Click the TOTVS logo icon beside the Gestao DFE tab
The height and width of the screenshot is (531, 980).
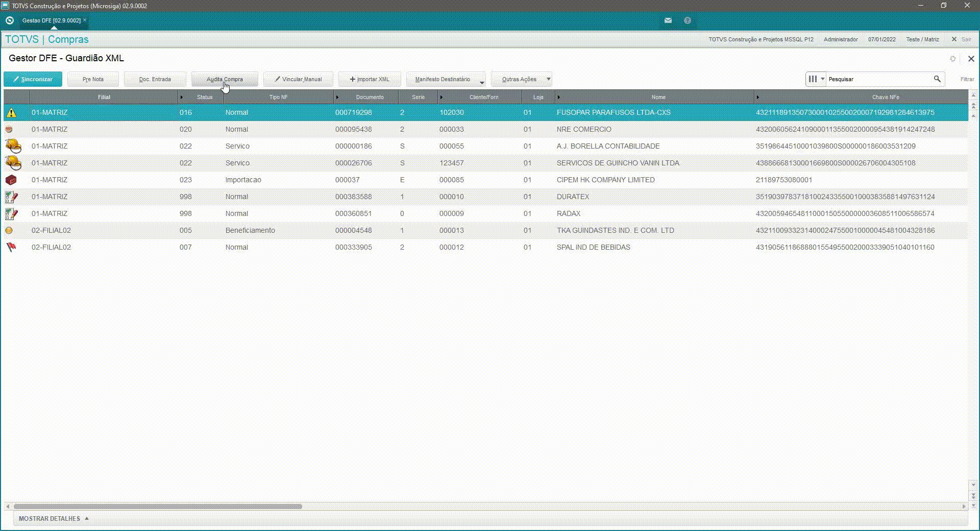pyautogui.click(x=9, y=20)
